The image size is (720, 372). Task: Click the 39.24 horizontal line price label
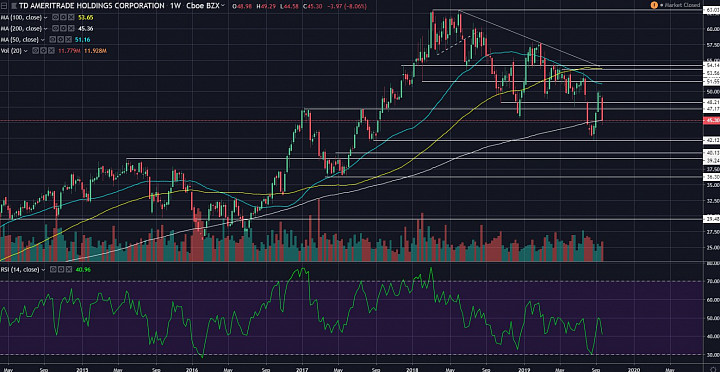click(x=711, y=161)
